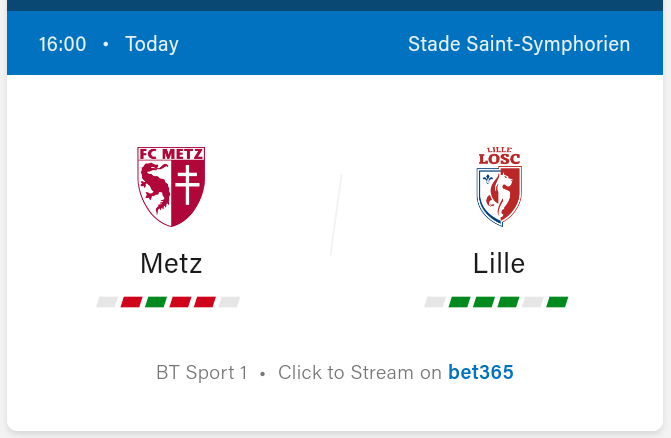
Task: Click Lille's grey marker between green ones
Action: click(x=533, y=302)
